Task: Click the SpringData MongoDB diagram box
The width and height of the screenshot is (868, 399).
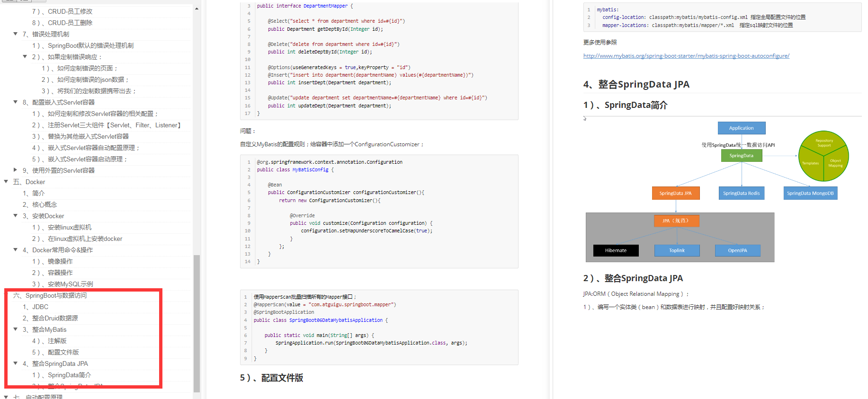Action: point(810,193)
